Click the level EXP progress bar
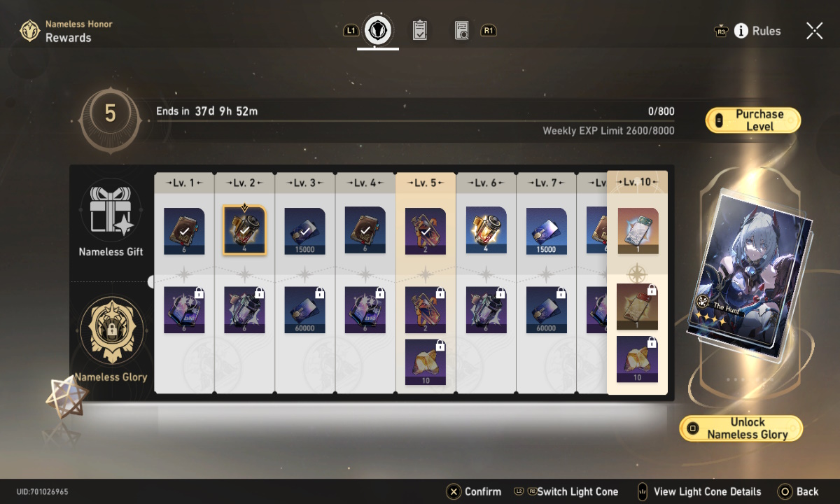The image size is (840, 504). click(x=416, y=120)
